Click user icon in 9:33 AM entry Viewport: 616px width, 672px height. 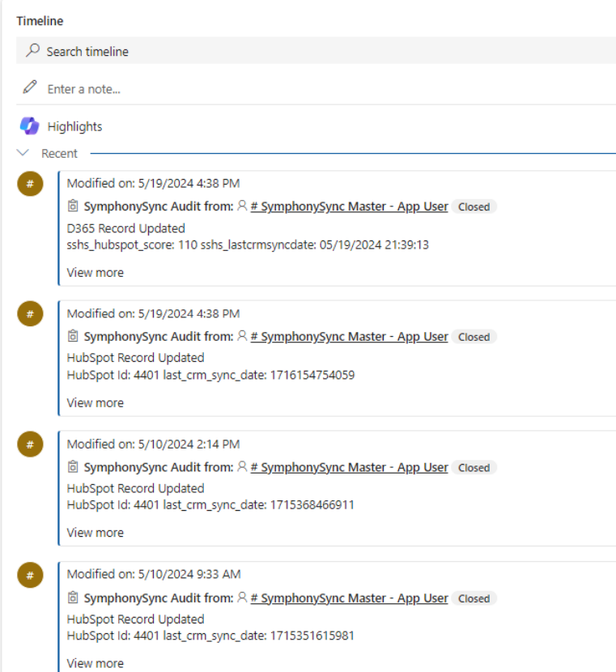pos(242,597)
